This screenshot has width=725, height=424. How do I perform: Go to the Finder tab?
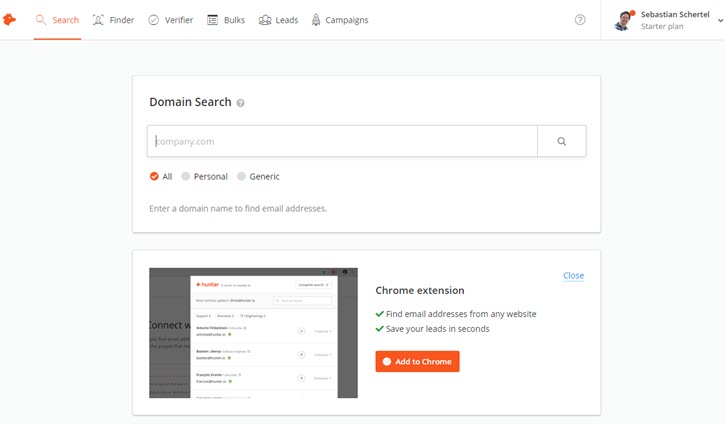pyautogui.click(x=112, y=20)
